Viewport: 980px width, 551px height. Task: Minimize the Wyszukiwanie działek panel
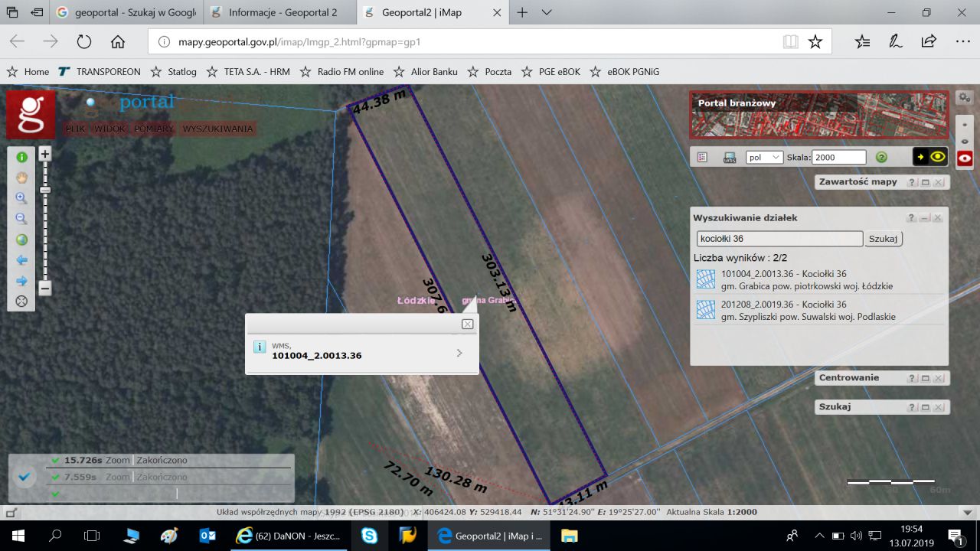coord(925,218)
